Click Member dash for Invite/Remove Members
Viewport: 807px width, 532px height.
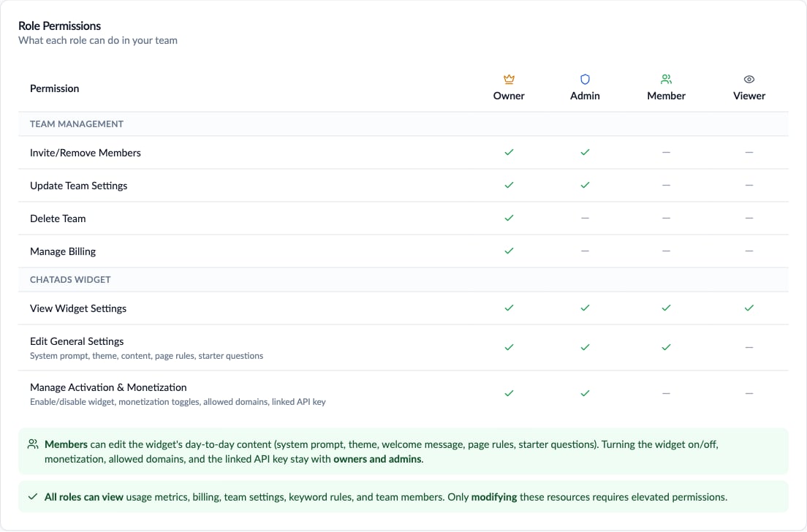[x=666, y=152]
